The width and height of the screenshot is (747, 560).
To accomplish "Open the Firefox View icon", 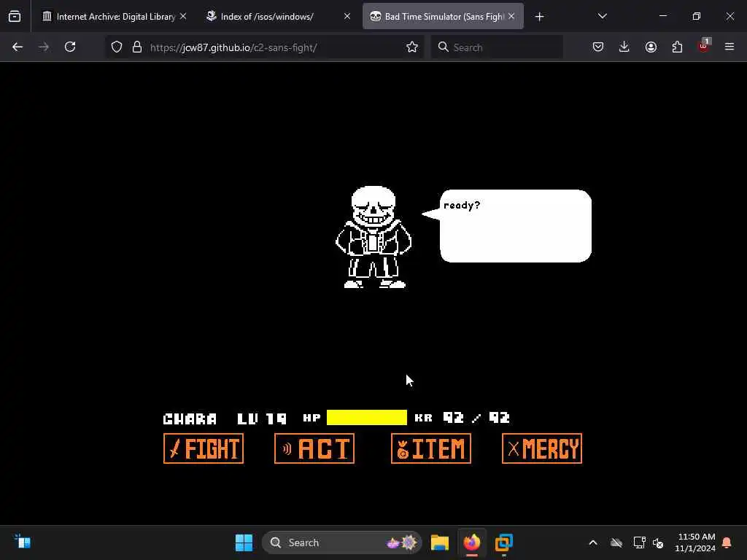I will (x=15, y=17).
